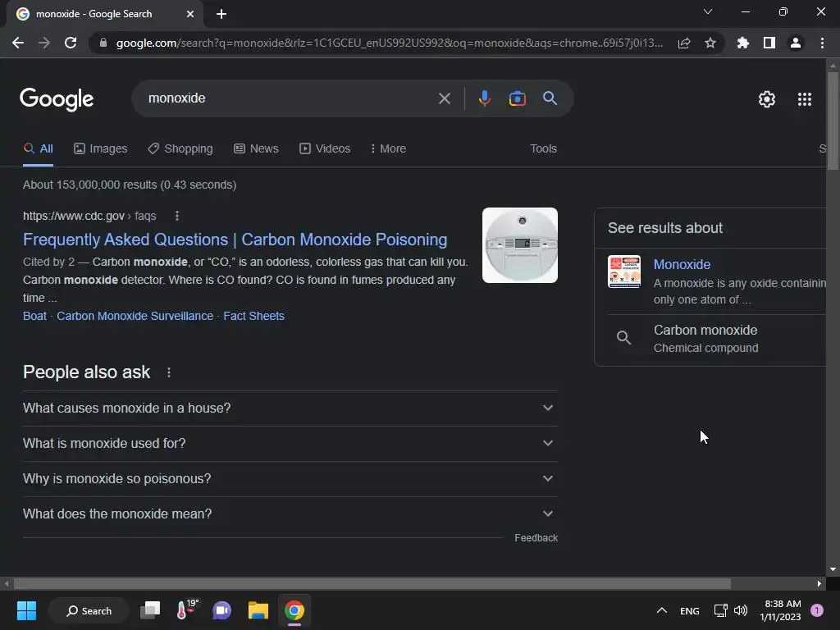Click the Google logo

[x=57, y=99]
